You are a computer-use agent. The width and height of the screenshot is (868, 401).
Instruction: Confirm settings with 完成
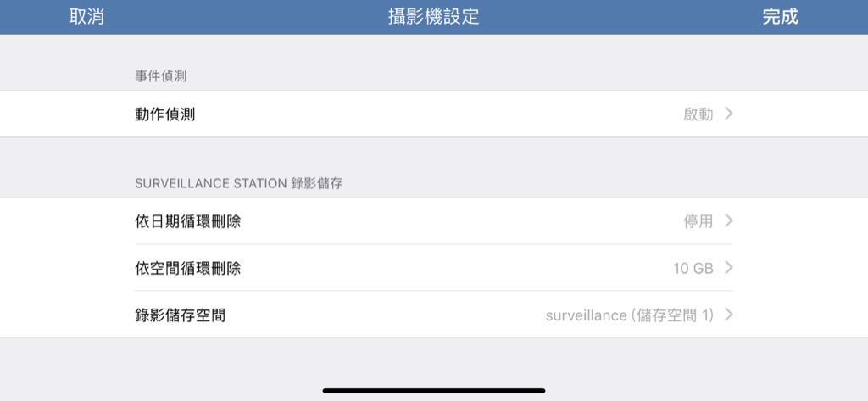(780, 17)
